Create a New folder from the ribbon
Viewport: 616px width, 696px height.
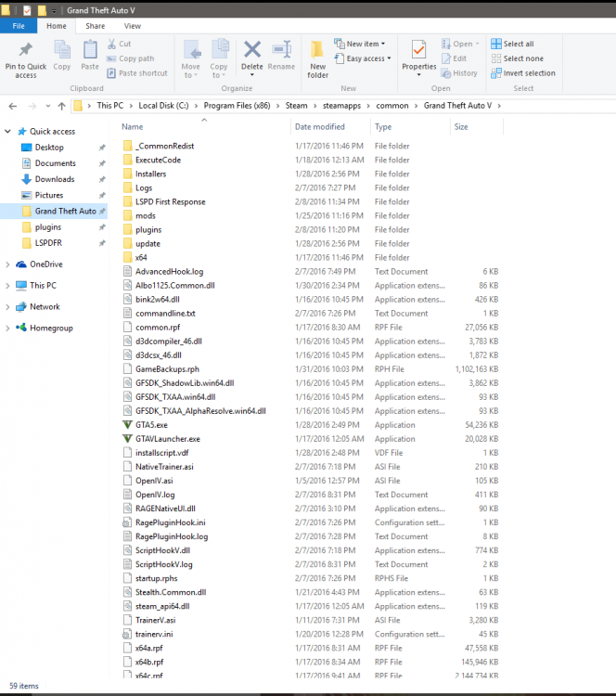pos(318,59)
